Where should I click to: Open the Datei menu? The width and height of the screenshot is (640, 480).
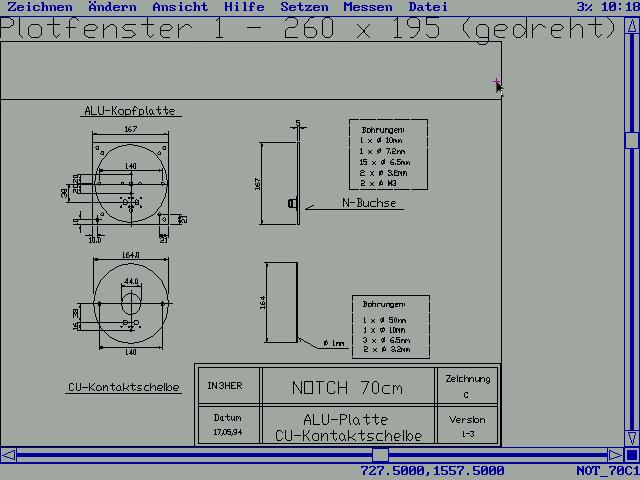(x=428, y=7)
